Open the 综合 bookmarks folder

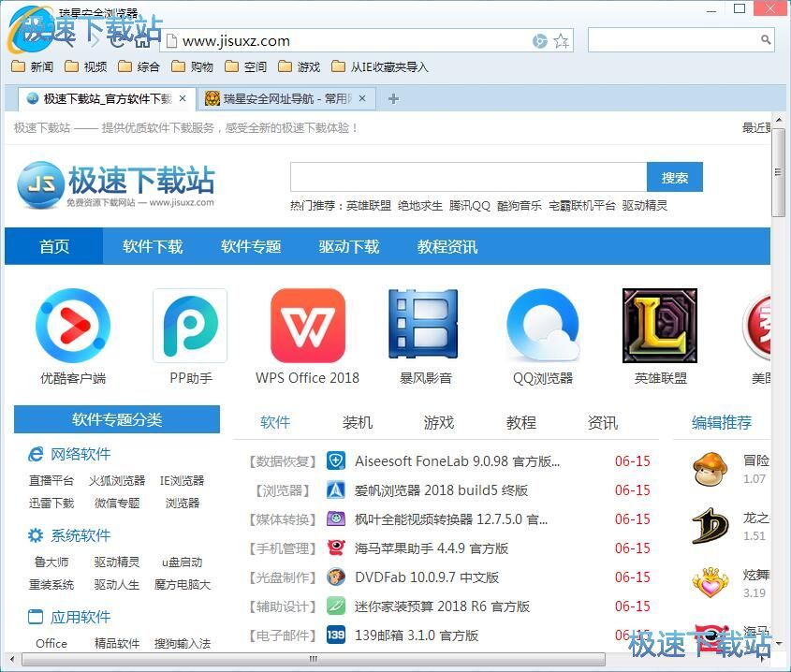[139, 66]
